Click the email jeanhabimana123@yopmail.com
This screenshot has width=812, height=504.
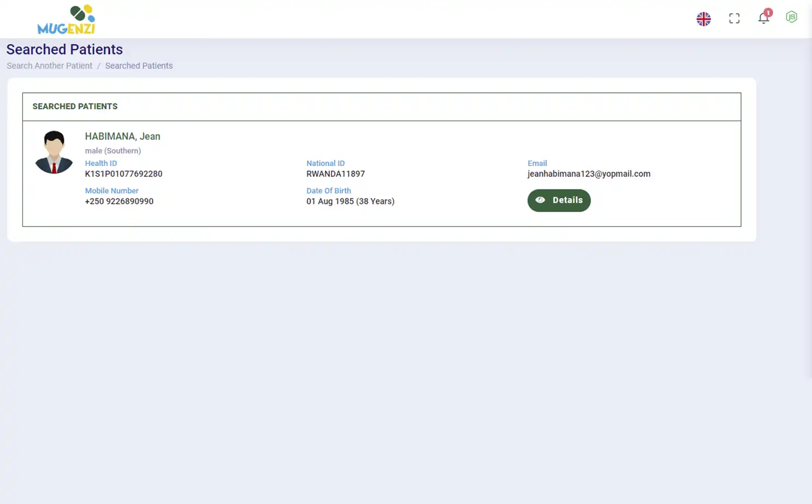click(589, 174)
